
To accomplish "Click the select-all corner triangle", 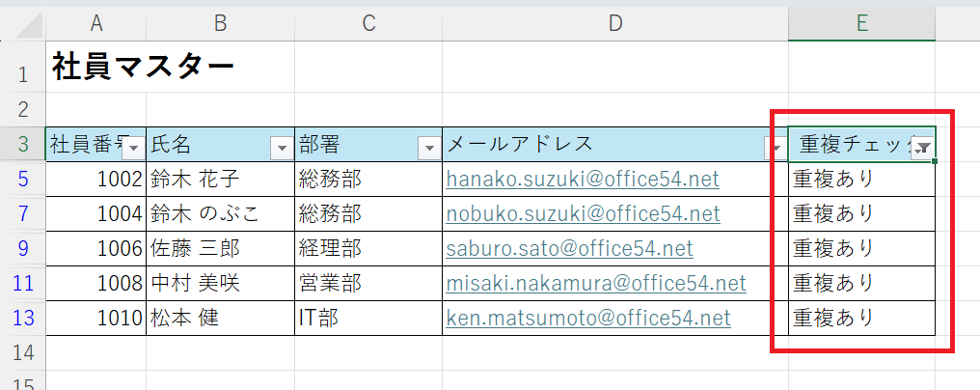I will tap(29, 25).
